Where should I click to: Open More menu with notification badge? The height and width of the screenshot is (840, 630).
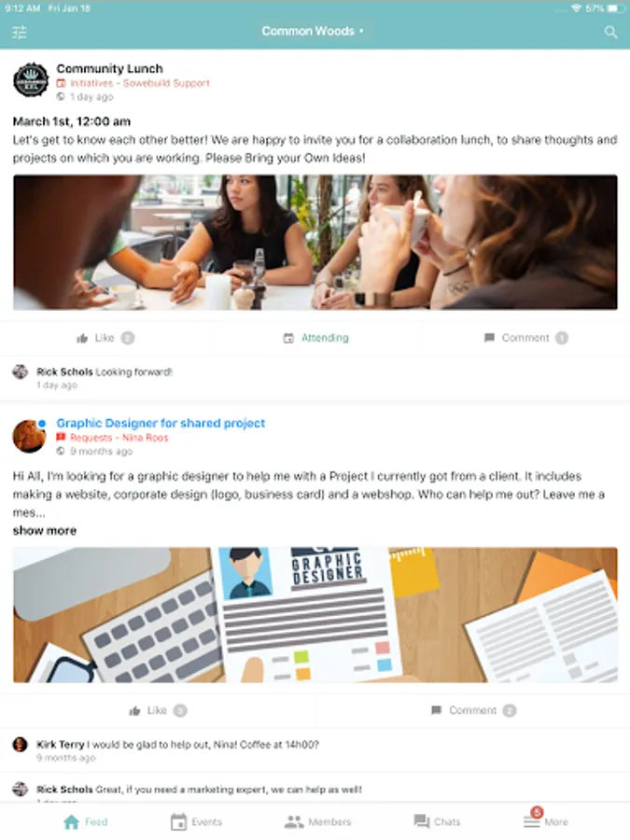(x=546, y=819)
